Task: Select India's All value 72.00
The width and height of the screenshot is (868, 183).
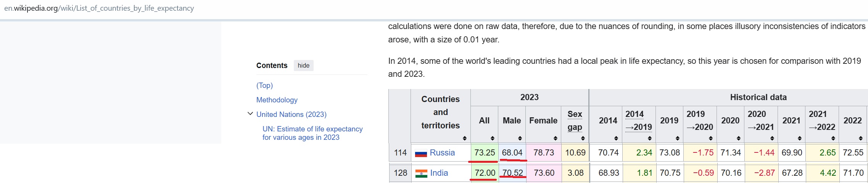Action: [485, 173]
